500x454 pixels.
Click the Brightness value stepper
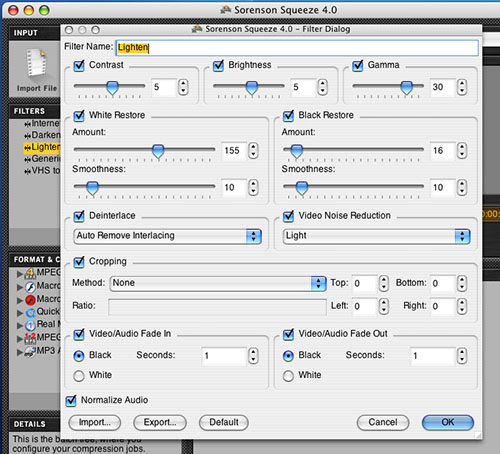[322, 87]
